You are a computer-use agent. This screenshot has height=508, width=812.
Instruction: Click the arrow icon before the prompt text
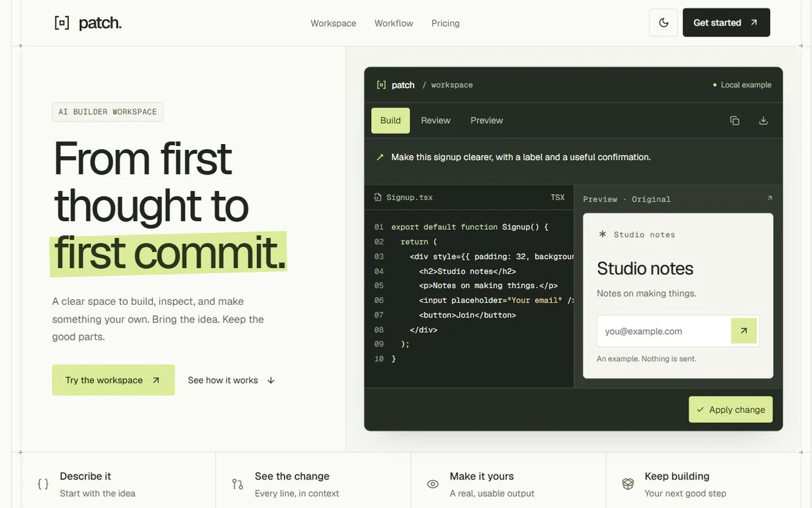380,157
